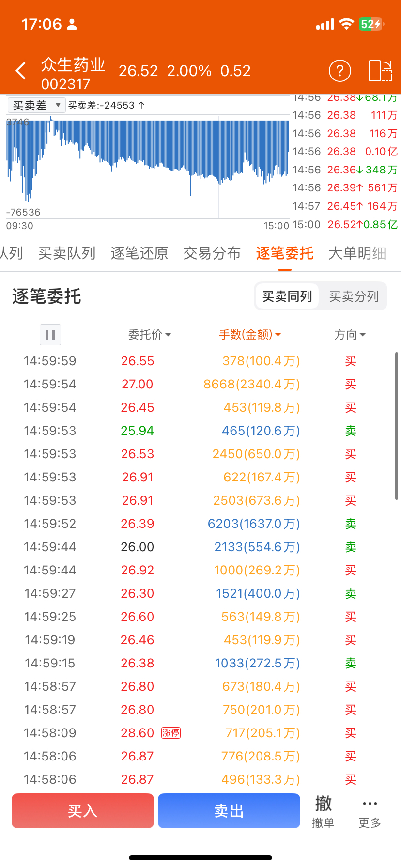
Task: Tap the 26.46 order at 14:59:19
Action: click(x=200, y=640)
